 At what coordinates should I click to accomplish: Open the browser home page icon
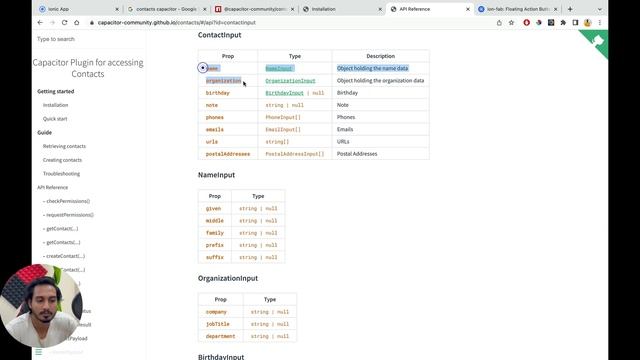pos(77,22)
